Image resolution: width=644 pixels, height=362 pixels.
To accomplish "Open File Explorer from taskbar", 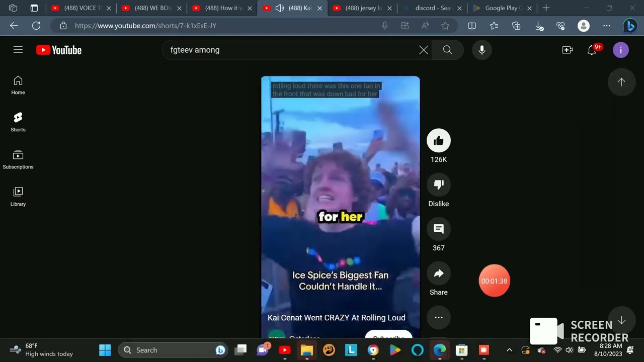I will 307,350.
